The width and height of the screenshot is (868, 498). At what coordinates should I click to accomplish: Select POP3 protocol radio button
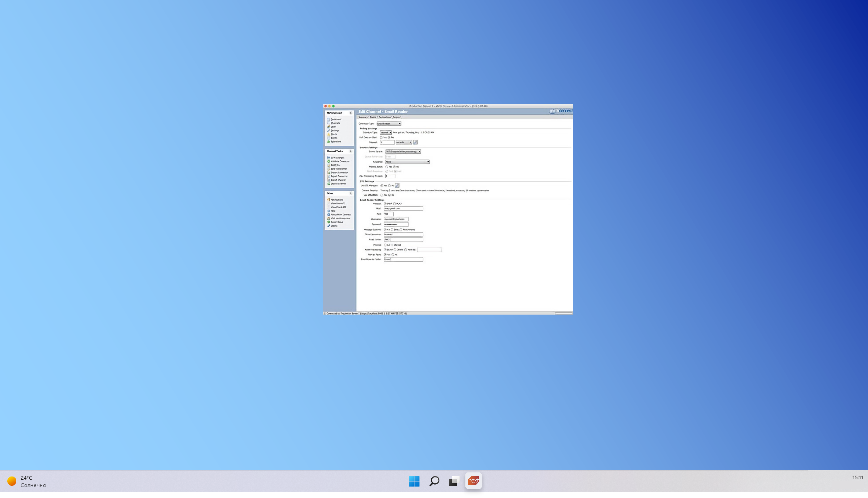point(395,204)
